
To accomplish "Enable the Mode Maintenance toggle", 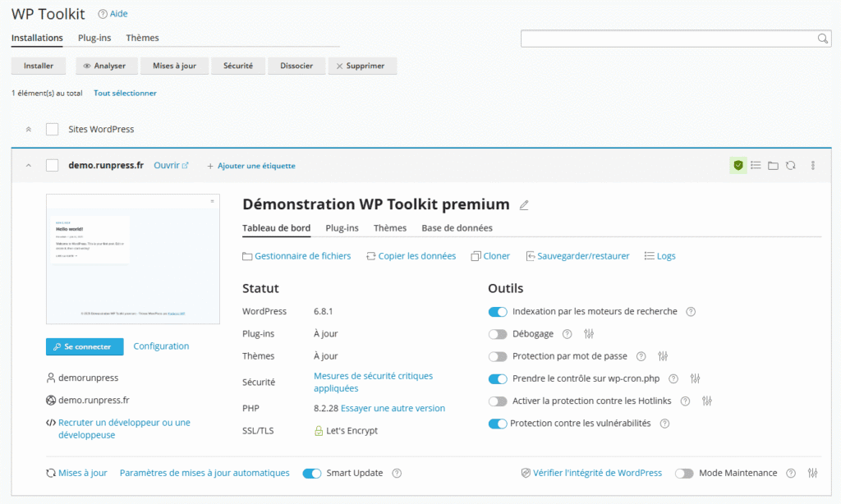I will (684, 474).
